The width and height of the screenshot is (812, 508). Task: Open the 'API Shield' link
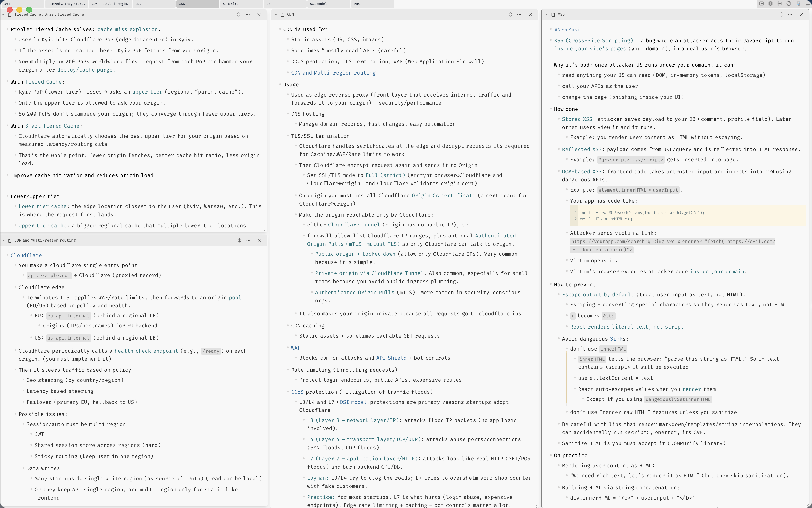pyautogui.click(x=391, y=358)
